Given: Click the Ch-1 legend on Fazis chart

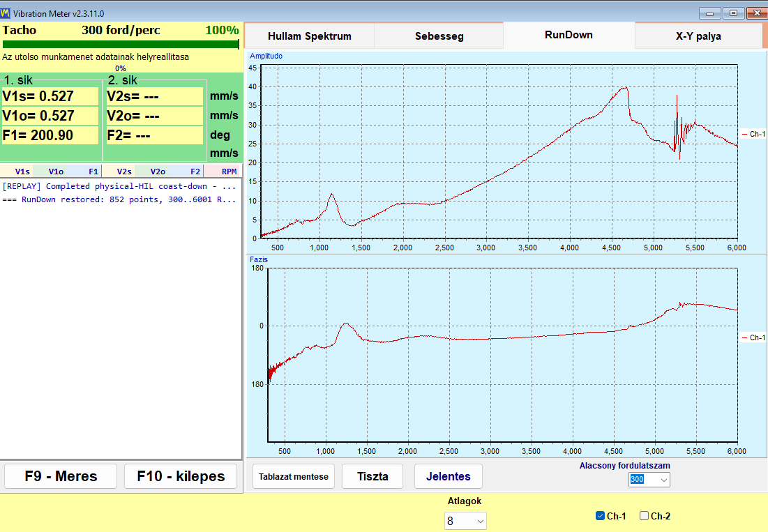Looking at the screenshot, I should (x=753, y=337).
